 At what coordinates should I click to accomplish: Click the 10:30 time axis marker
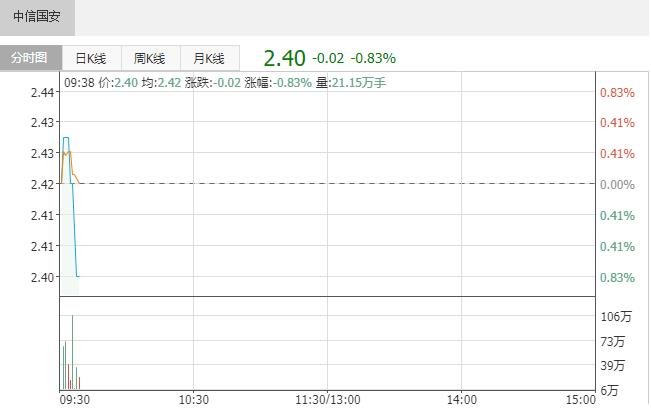tap(193, 400)
